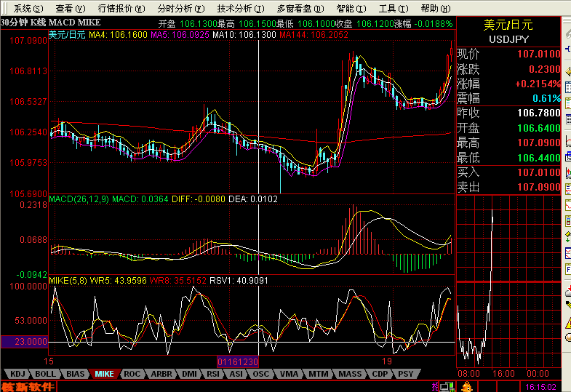Click the yellow back arrow toolbar icon
This screenshot has width=571, height=392.
pyautogui.click(x=568, y=71)
